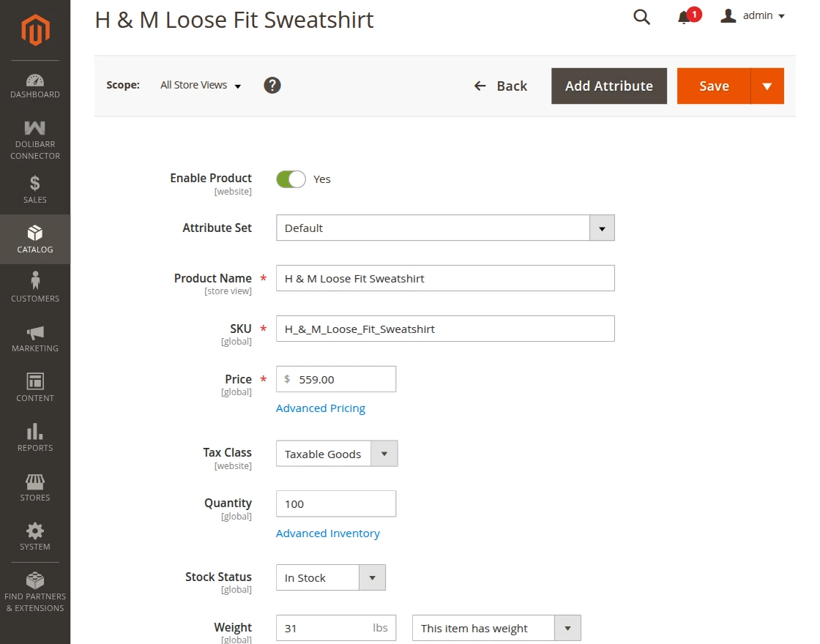
Task: Open the Attribute Set dropdown
Action: pos(602,228)
